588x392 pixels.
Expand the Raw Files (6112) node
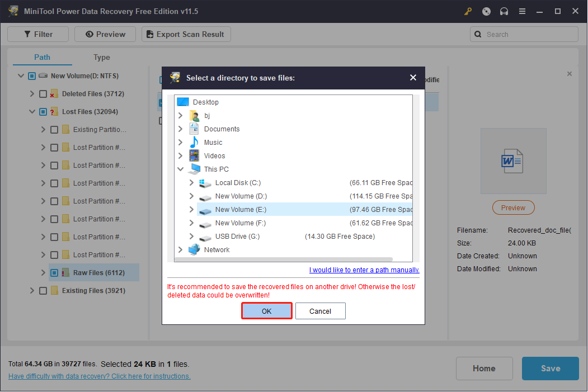[43, 272]
